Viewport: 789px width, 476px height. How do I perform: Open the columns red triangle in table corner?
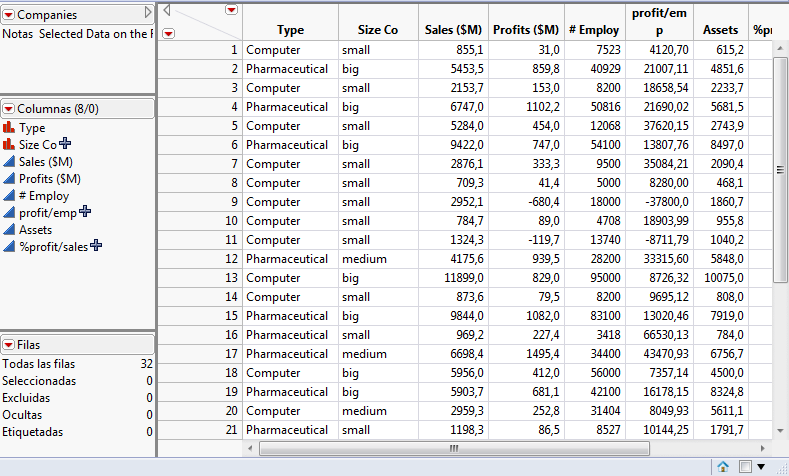tap(232, 10)
